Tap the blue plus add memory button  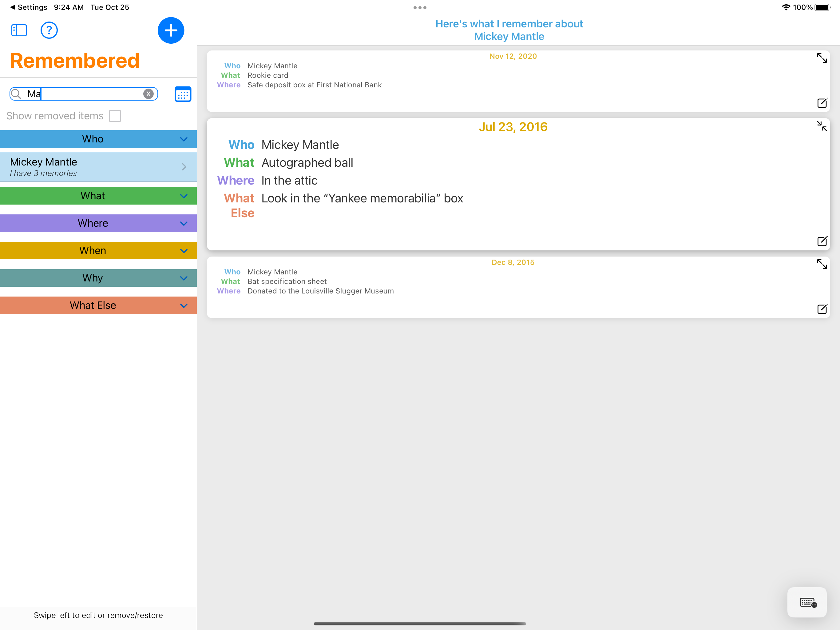(x=171, y=30)
